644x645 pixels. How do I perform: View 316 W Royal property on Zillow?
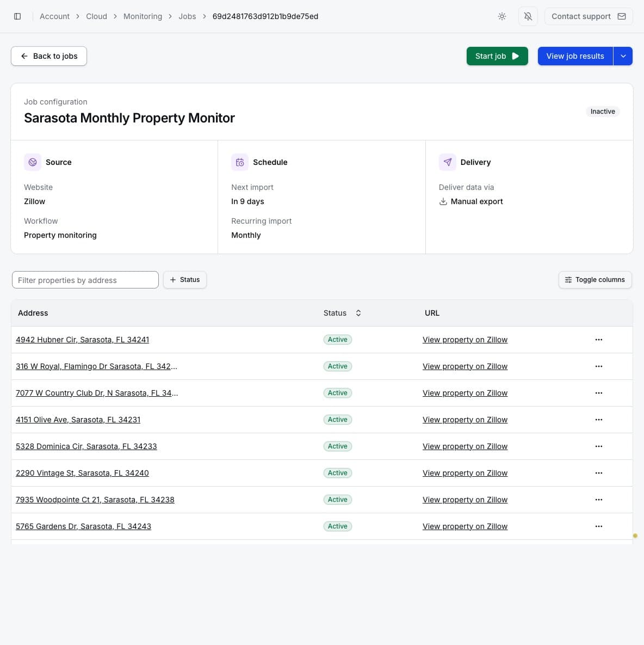[x=465, y=366]
